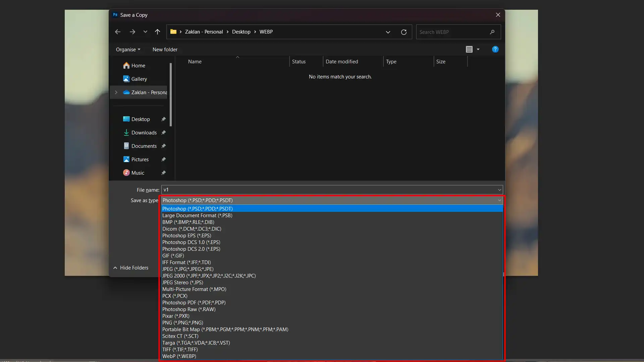Choose Photoshop EPS (*.EPS)
644x362 pixels.
pos(332,236)
